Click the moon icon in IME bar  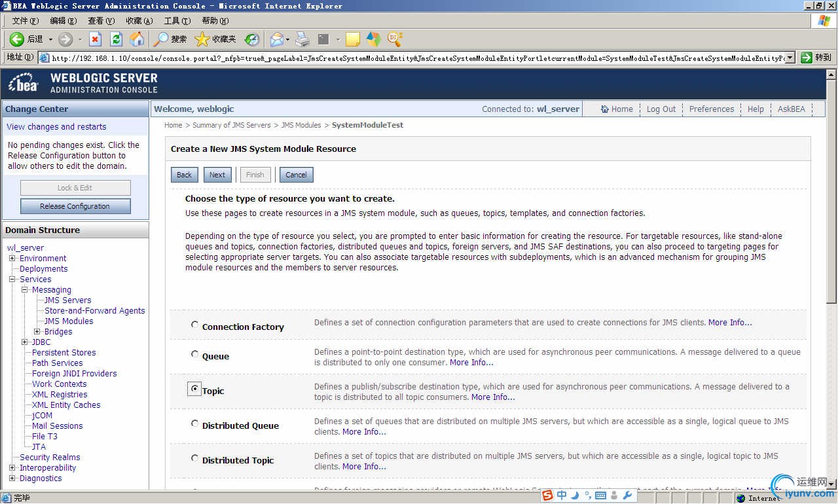pyautogui.click(x=575, y=495)
